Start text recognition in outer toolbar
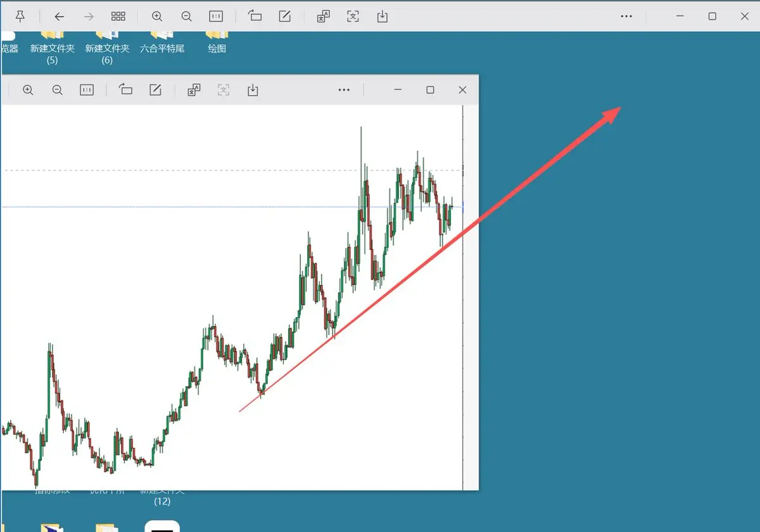This screenshot has height=532, width=760. [323, 16]
